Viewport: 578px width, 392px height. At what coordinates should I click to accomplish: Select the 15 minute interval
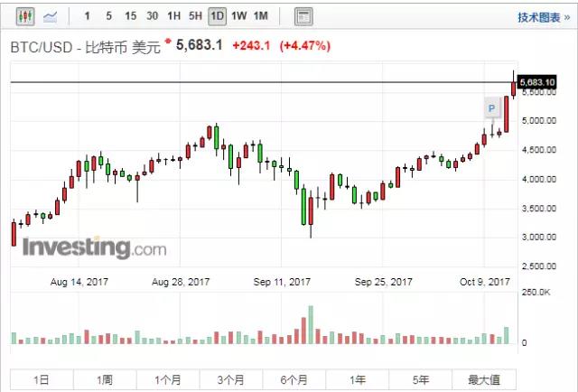click(x=130, y=16)
